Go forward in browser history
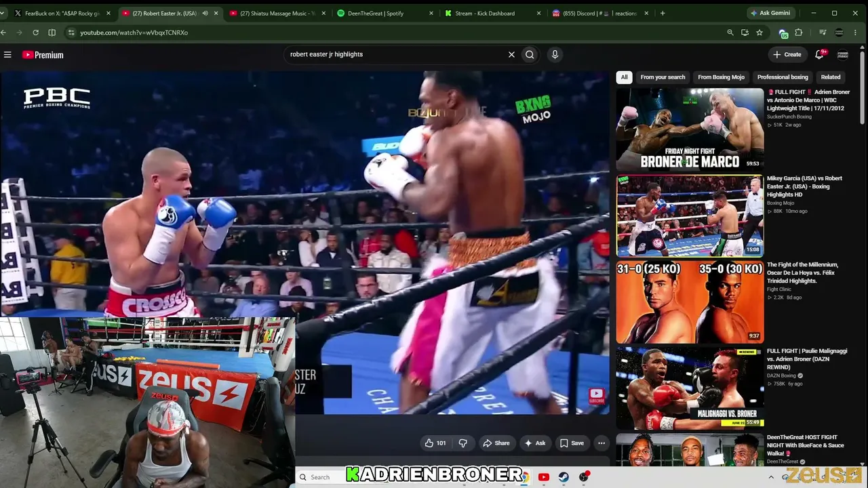The height and width of the screenshot is (488, 868). click(19, 33)
